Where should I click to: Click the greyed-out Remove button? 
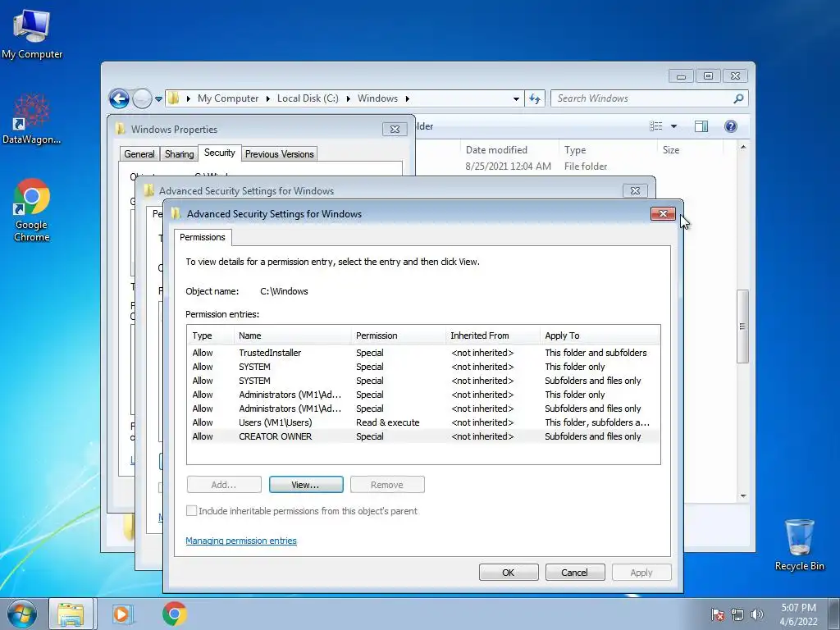tap(387, 485)
